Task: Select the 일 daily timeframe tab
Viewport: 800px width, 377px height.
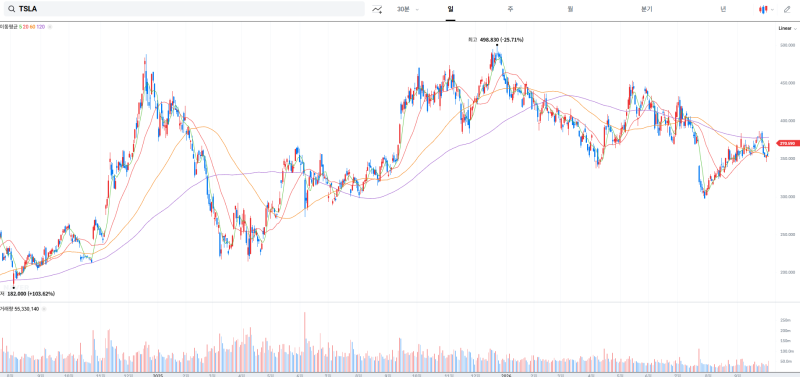Action: coord(450,9)
